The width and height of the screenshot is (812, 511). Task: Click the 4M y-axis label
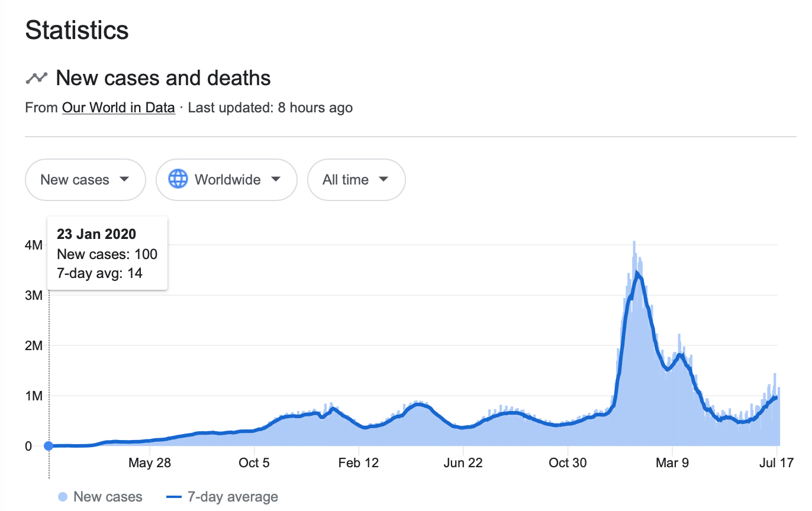pyautogui.click(x=34, y=245)
